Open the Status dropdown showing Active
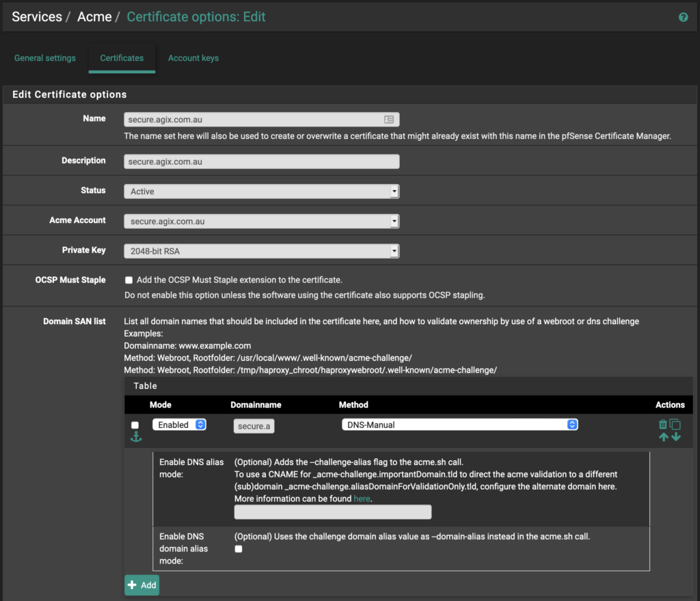 click(x=261, y=191)
